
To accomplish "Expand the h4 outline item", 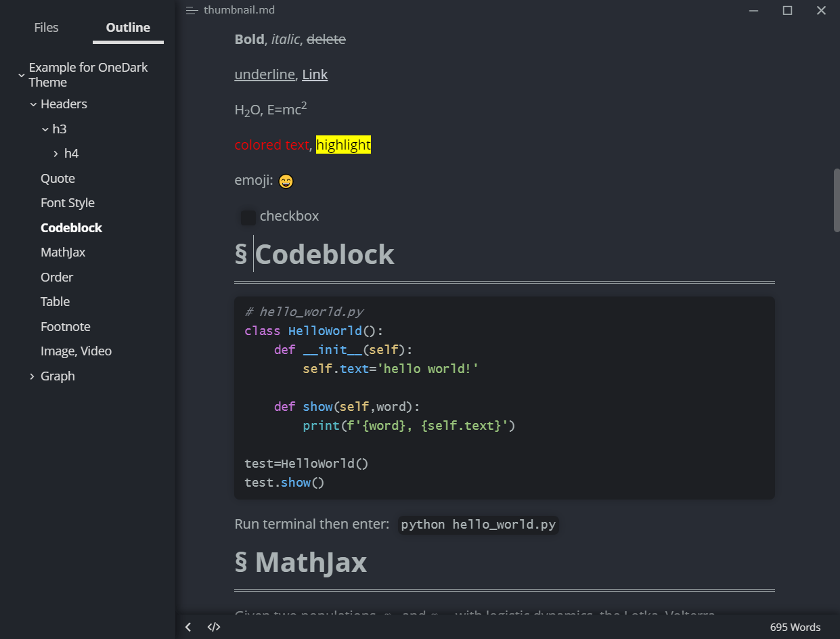I will pos(56,154).
